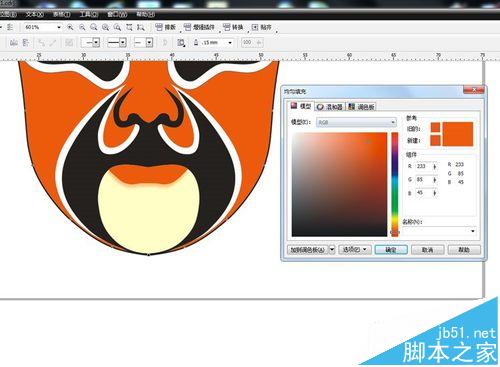This screenshot has height=367, width=500.
Task: Click the new color reference swatch
Action: [435, 140]
